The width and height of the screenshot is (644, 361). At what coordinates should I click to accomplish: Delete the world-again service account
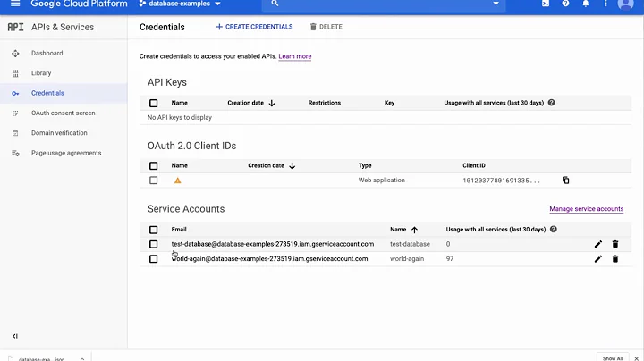click(x=615, y=259)
